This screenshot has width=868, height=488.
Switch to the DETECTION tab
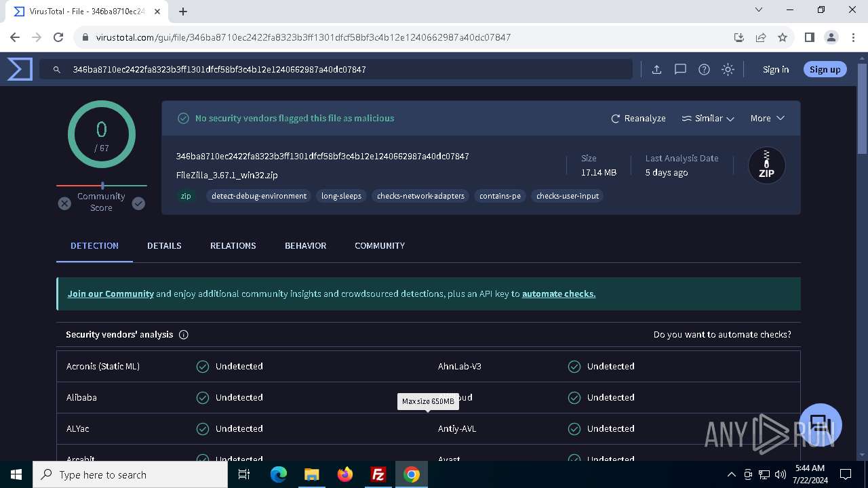pyautogui.click(x=94, y=245)
